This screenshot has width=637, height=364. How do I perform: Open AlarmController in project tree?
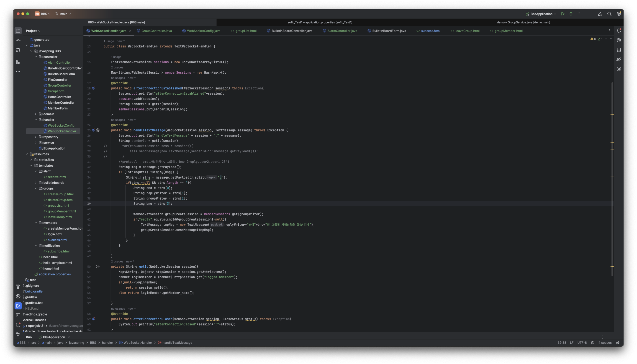[x=59, y=62]
